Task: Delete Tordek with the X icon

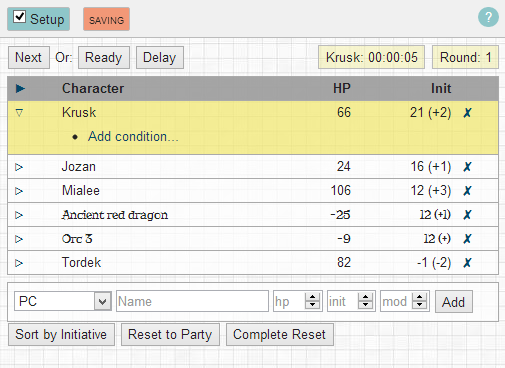Action: pyautogui.click(x=467, y=263)
